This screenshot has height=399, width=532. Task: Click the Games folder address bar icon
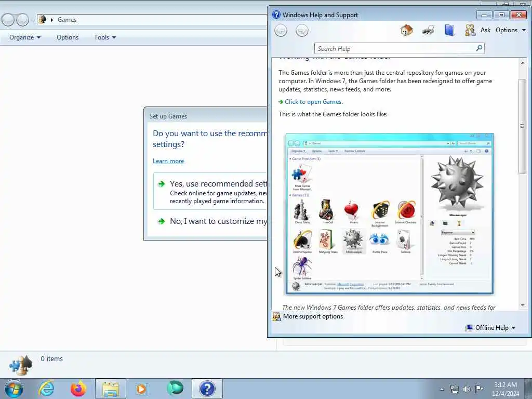pos(43,19)
